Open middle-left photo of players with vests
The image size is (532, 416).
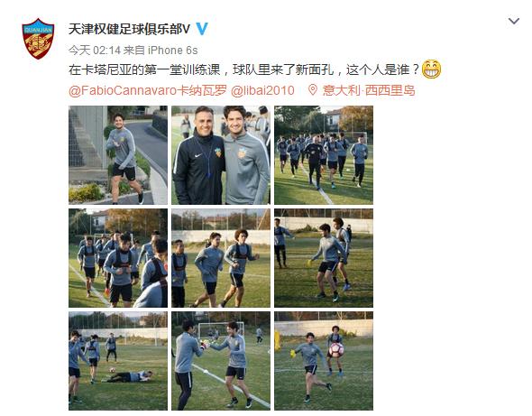pos(118,258)
